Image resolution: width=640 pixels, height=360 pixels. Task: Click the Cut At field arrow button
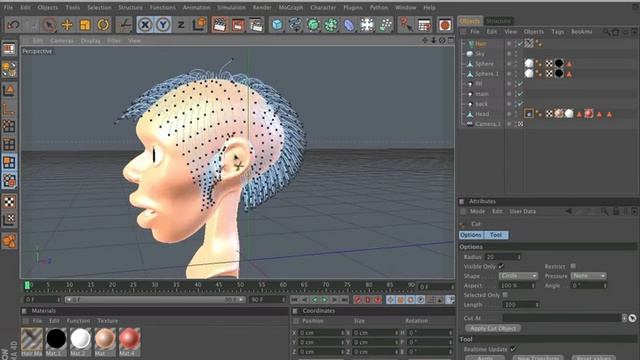624,318
